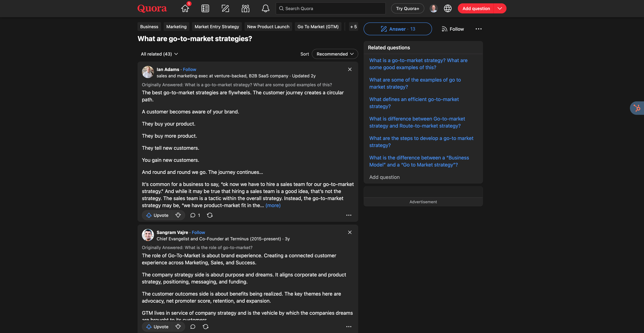
Task: Open comments on Ian Adams' answer
Action: tap(195, 215)
